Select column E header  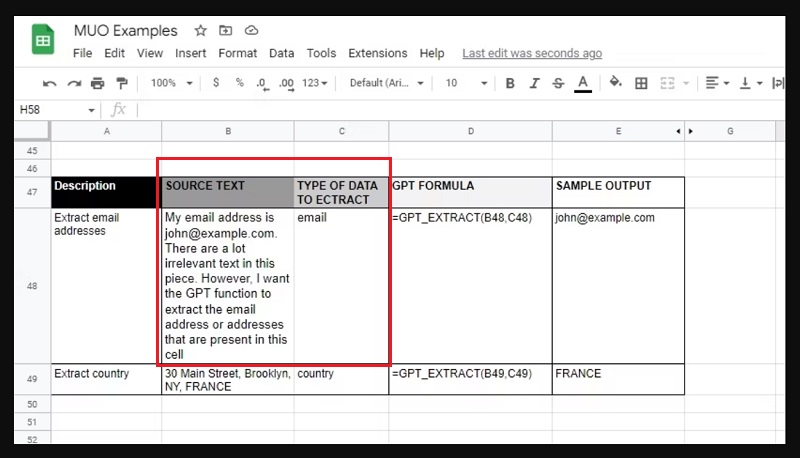tap(618, 131)
